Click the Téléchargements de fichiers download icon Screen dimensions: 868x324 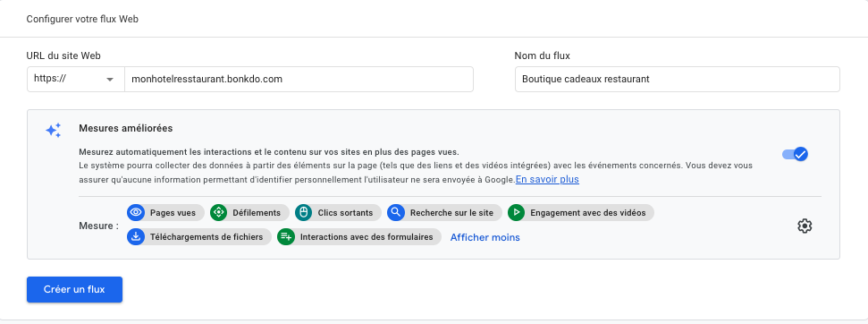pos(136,237)
